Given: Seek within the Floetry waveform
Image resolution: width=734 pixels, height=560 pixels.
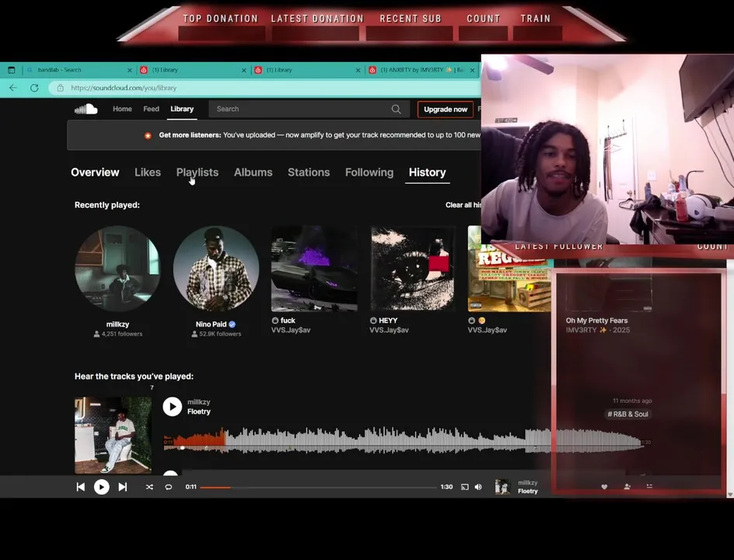Looking at the screenshot, I should [x=404, y=440].
